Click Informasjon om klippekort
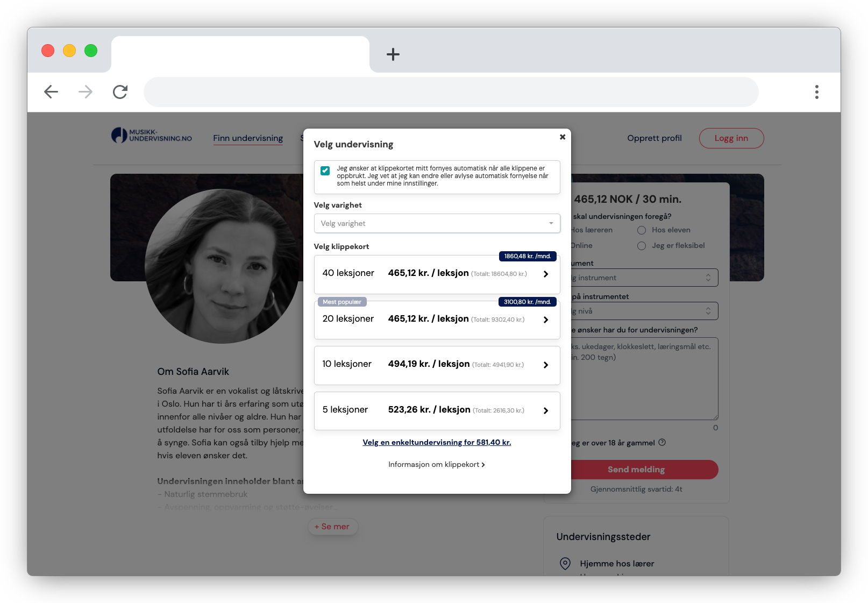868x603 pixels. 437,464
